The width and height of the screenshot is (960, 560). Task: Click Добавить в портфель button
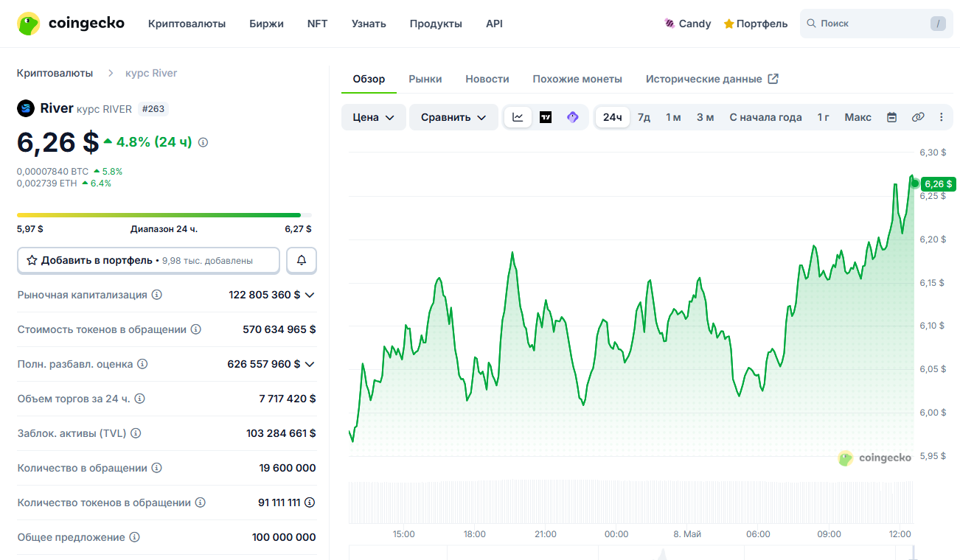[x=148, y=260]
